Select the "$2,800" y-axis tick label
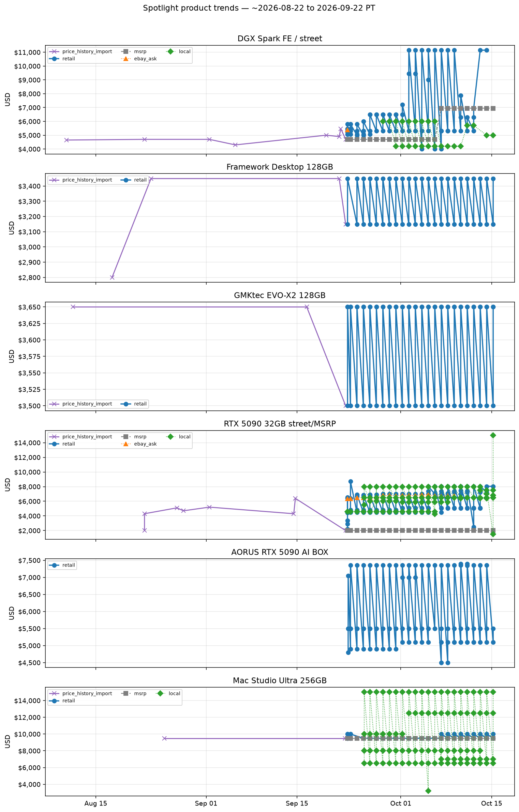Image resolution: width=519 pixels, height=812 pixels. pos(29,277)
